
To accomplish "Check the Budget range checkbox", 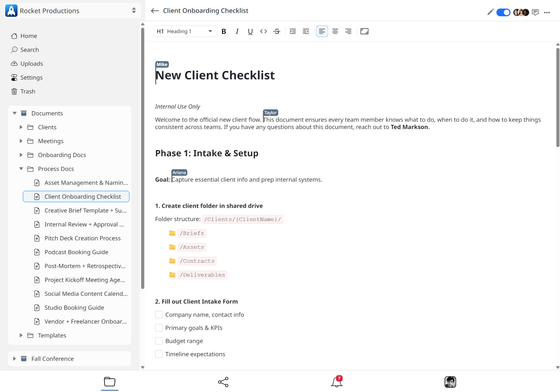I will pyautogui.click(x=159, y=341).
